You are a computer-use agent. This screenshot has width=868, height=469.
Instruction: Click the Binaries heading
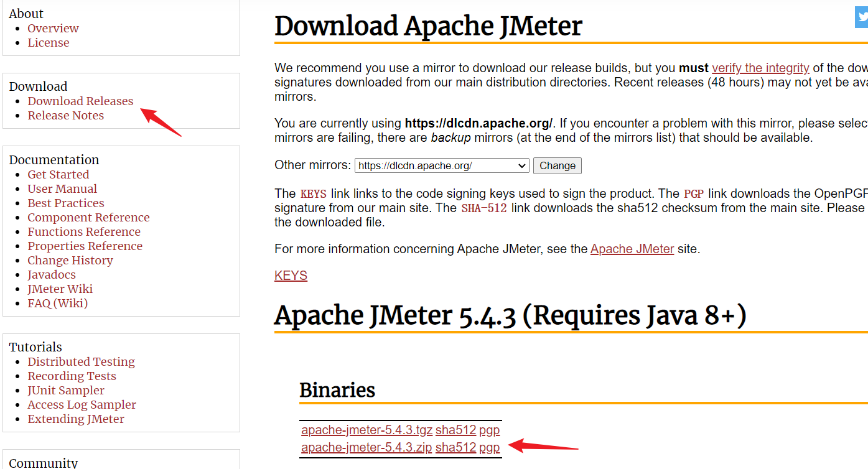point(337,390)
